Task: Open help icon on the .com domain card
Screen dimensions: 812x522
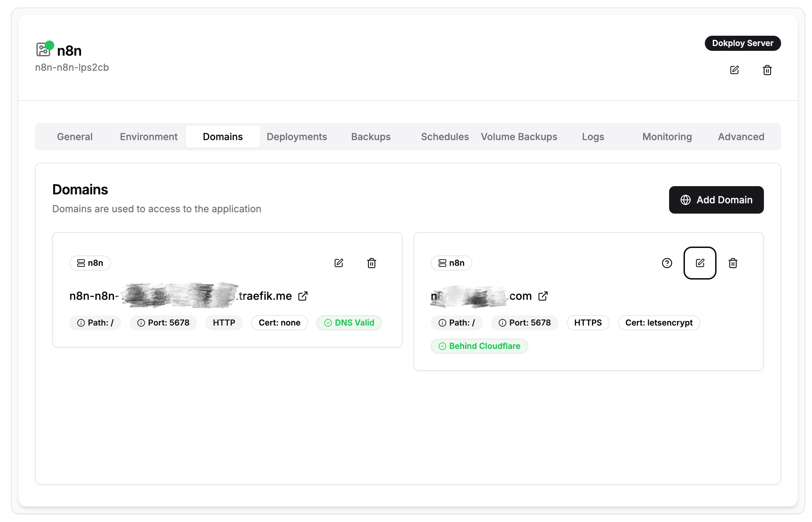Action: click(667, 263)
